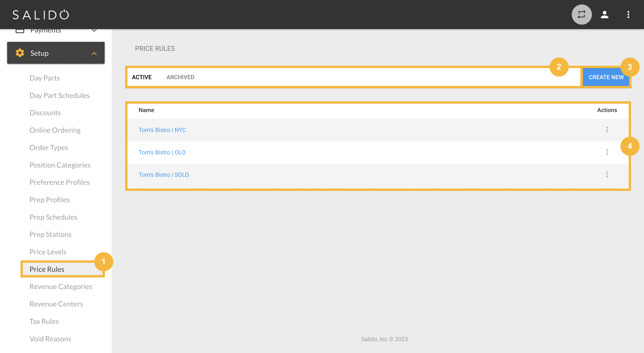
Task: Open Tax Rules
Action: pyautogui.click(x=44, y=321)
